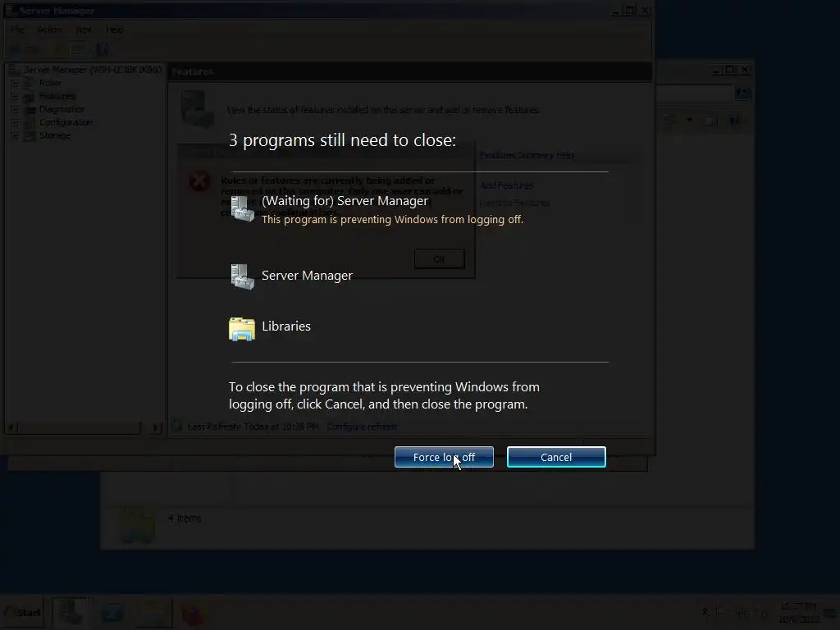
Task: Click the taskbar clock
Action: (799, 613)
